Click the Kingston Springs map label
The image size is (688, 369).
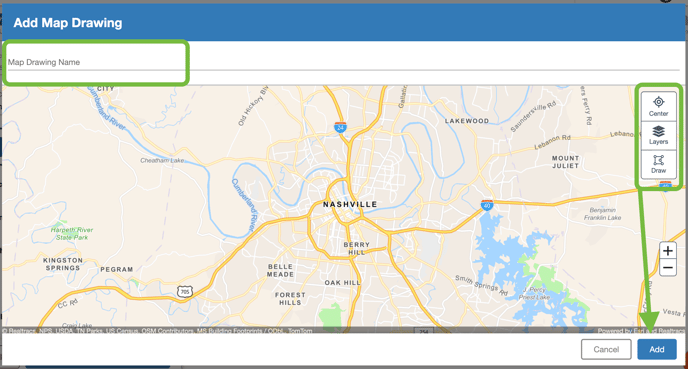63,264
